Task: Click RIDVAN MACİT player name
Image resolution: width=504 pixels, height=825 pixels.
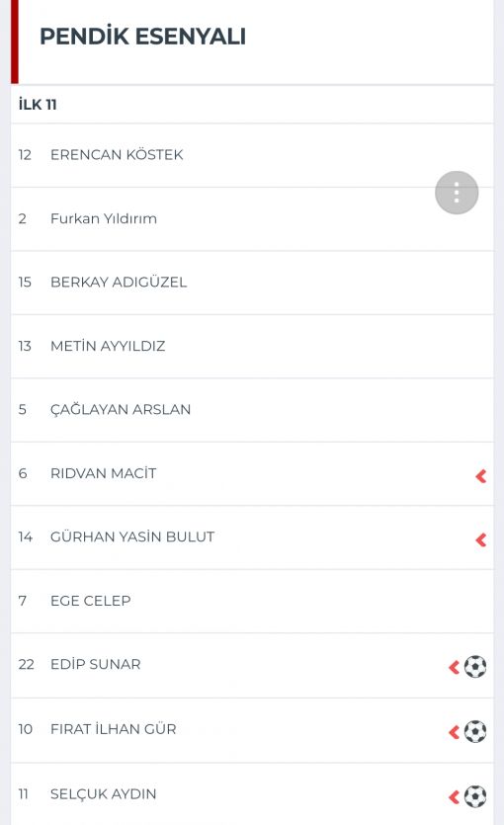Action: point(103,473)
